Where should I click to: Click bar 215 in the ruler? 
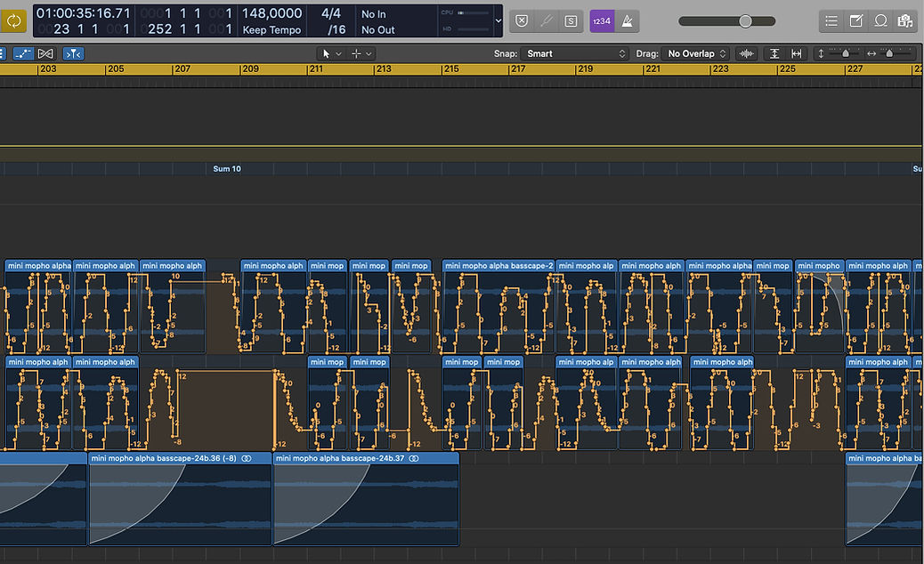pyautogui.click(x=451, y=68)
